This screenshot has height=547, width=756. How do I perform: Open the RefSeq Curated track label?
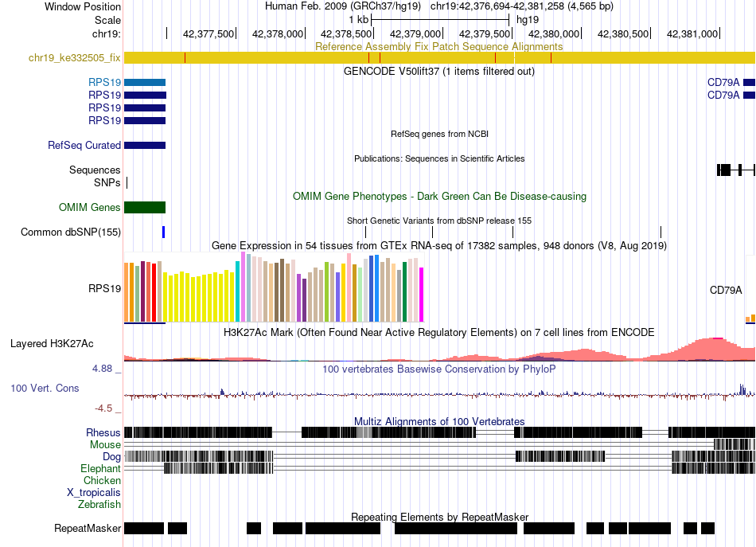(84, 145)
